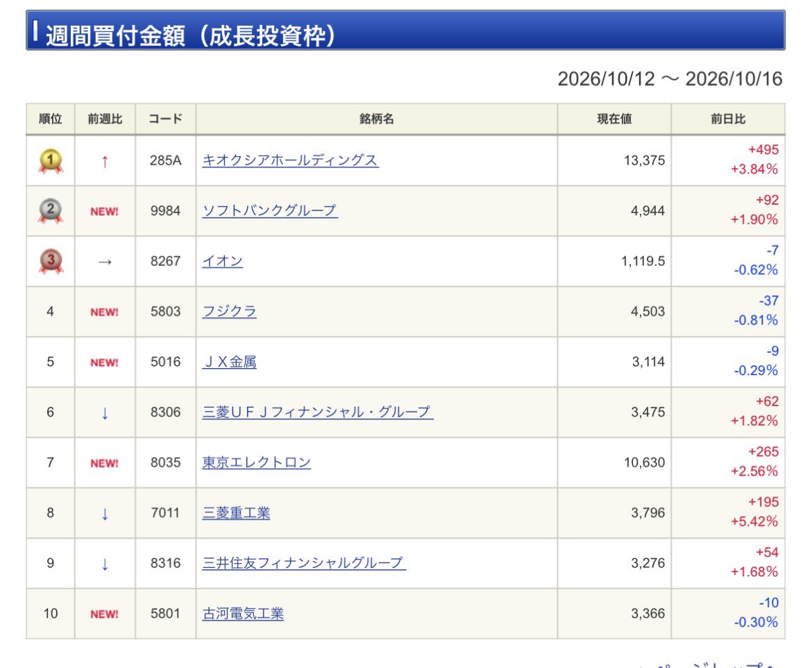Screen dimensions: 812x668
Task: Click the +2.56% daily change
Action: point(754,471)
